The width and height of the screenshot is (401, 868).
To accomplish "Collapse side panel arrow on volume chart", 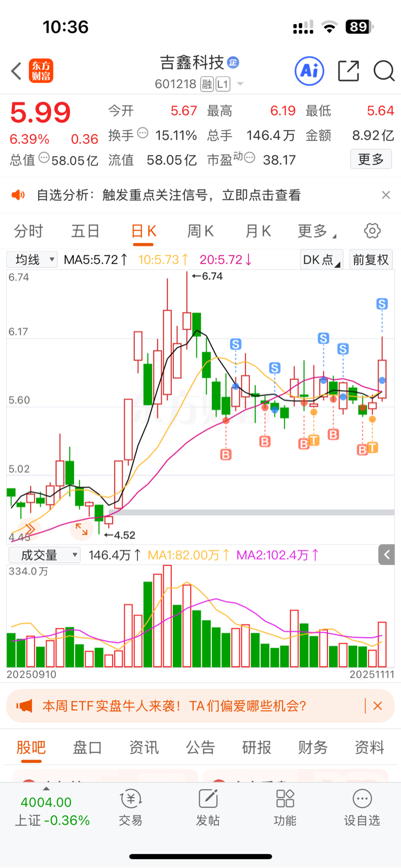I will click(x=386, y=555).
